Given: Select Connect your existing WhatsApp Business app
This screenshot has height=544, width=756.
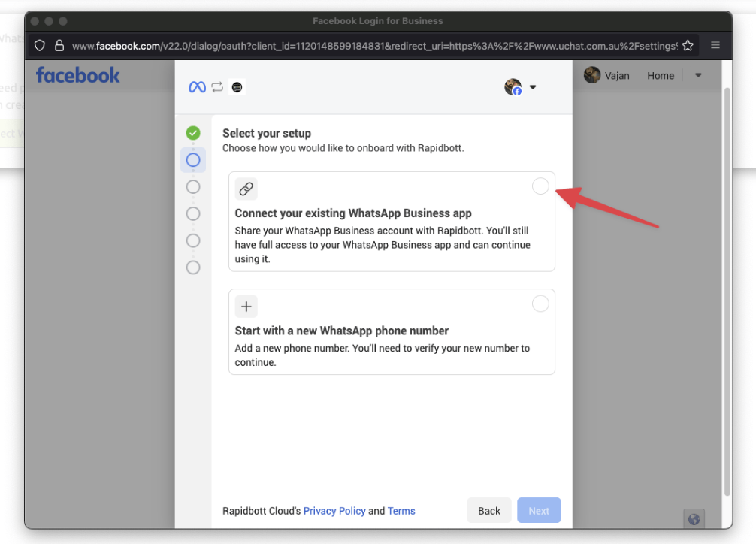Looking at the screenshot, I should tap(540, 186).
